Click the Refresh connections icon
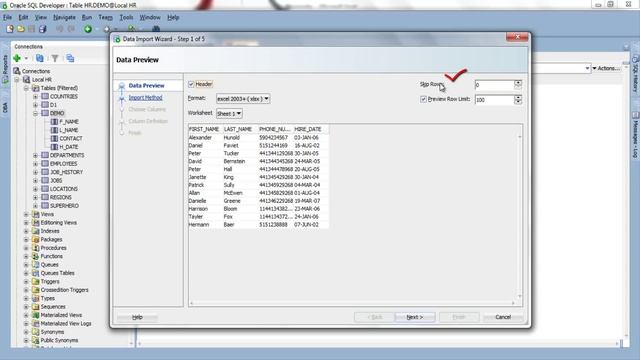 pyautogui.click(x=40, y=58)
